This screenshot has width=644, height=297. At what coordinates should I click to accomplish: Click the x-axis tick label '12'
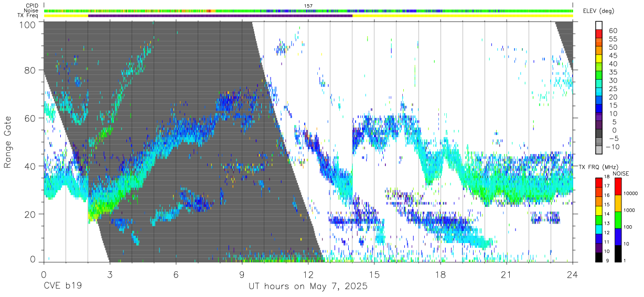(308, 274)
